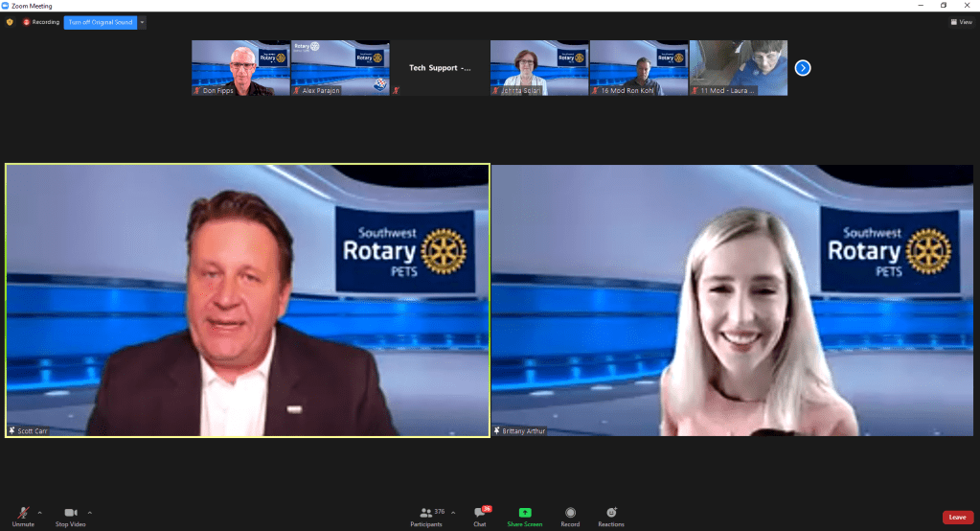Expand the Original Sound dropdown arrow
This screenshot has width=980, height=531.
[143, 22]
